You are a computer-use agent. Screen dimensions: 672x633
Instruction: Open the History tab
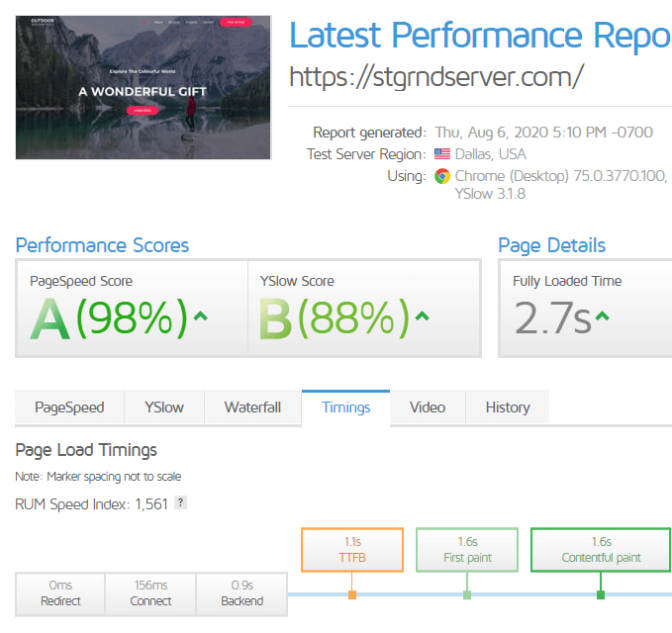(507, 407)
